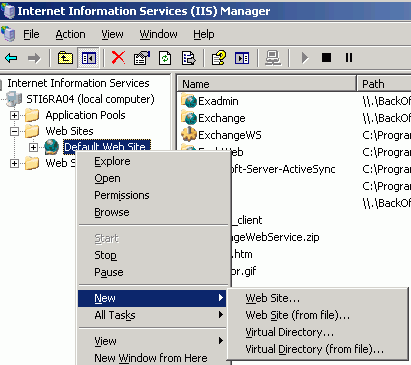
Task: Click the Help question mark icon
Action: pyautogui.click(x=219, y=58)
